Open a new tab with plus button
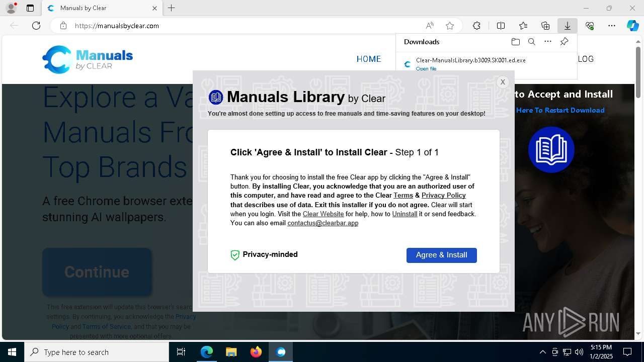 point(172,8)
